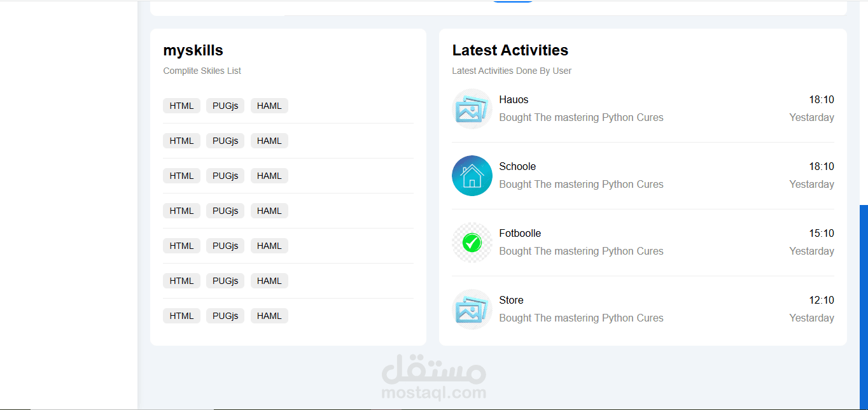868x410 pixels.
Task: Click the Latest Activities panel heading
Action: pos(510,50)
